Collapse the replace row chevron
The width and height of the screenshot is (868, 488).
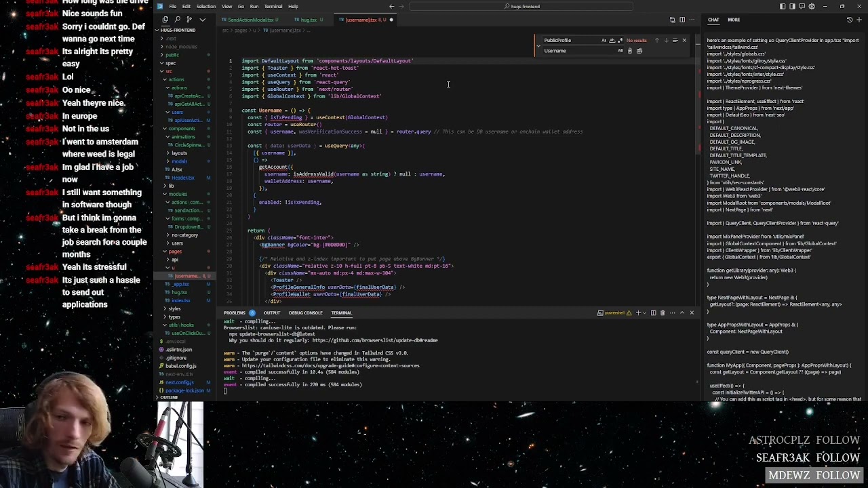coord(538,46)
